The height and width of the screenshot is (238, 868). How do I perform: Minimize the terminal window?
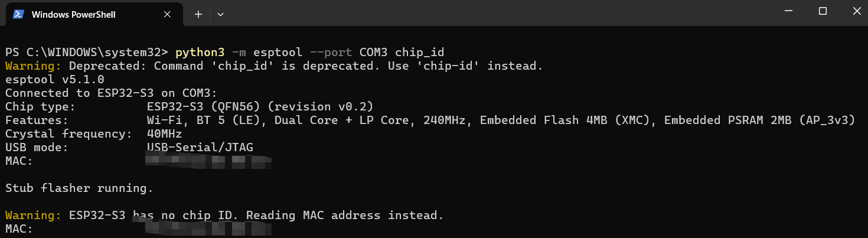(789, 11)
